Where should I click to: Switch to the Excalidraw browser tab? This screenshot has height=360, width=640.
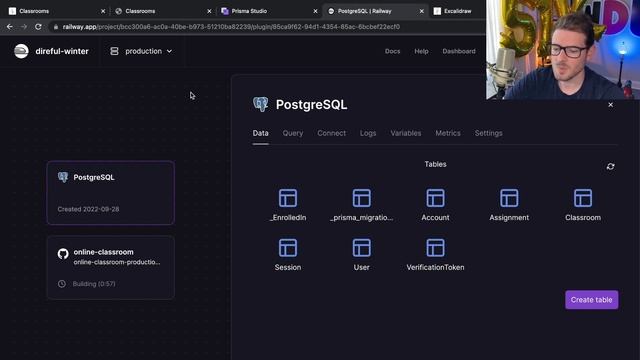pos(457,11)
